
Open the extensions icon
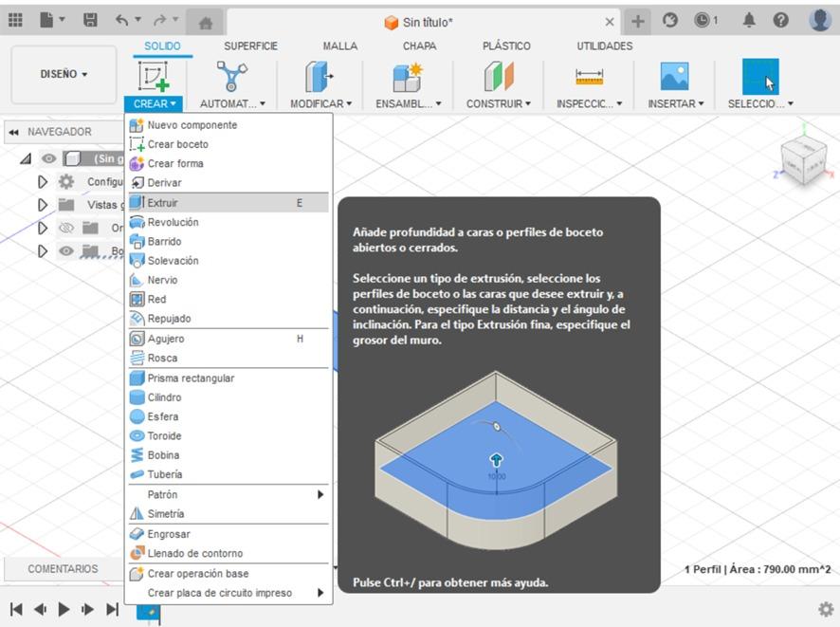[x=669, y=20]
